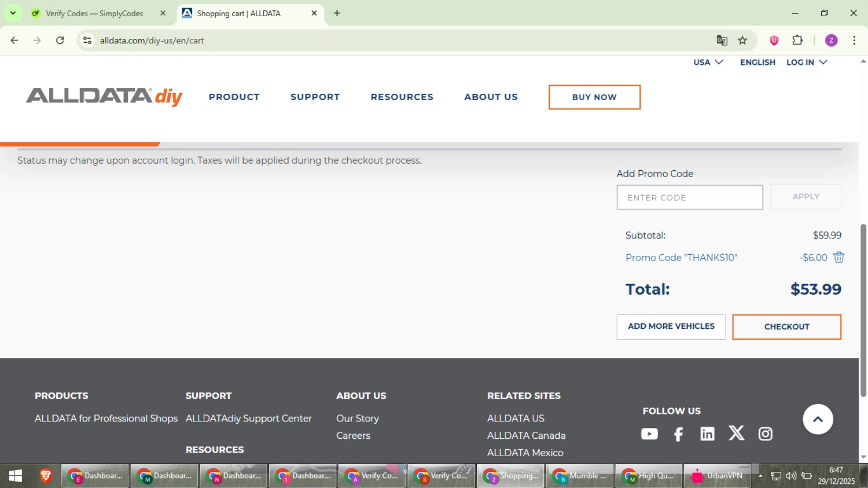
Task: Proceed with the CHECKOUT button
Action: click(x=786, y=326)
